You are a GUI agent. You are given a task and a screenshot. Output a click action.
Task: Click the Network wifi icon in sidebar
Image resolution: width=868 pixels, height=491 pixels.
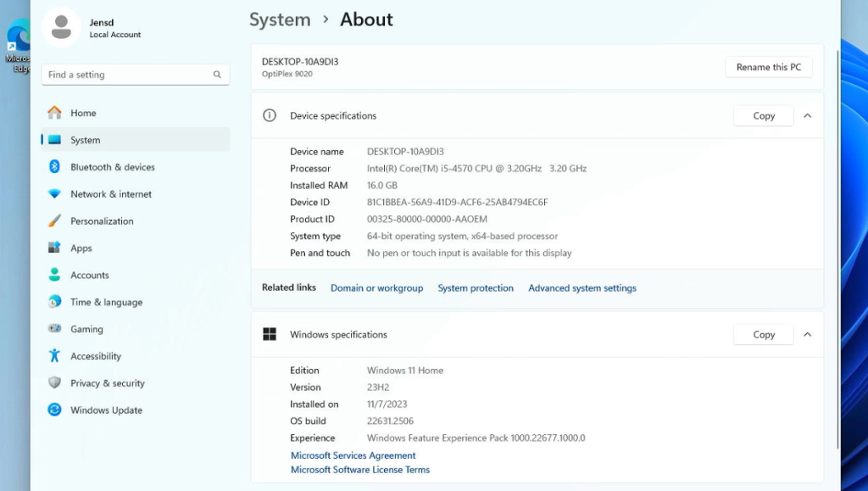[54, 193]
